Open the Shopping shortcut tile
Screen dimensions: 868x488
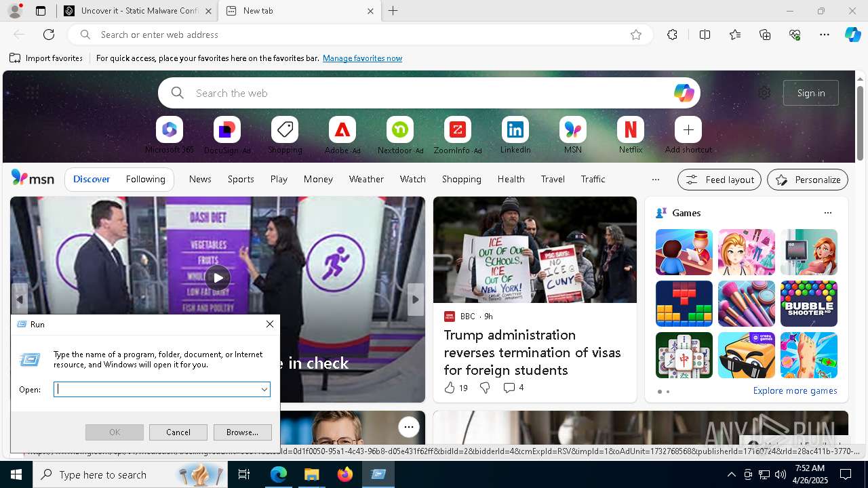(285, 135)
